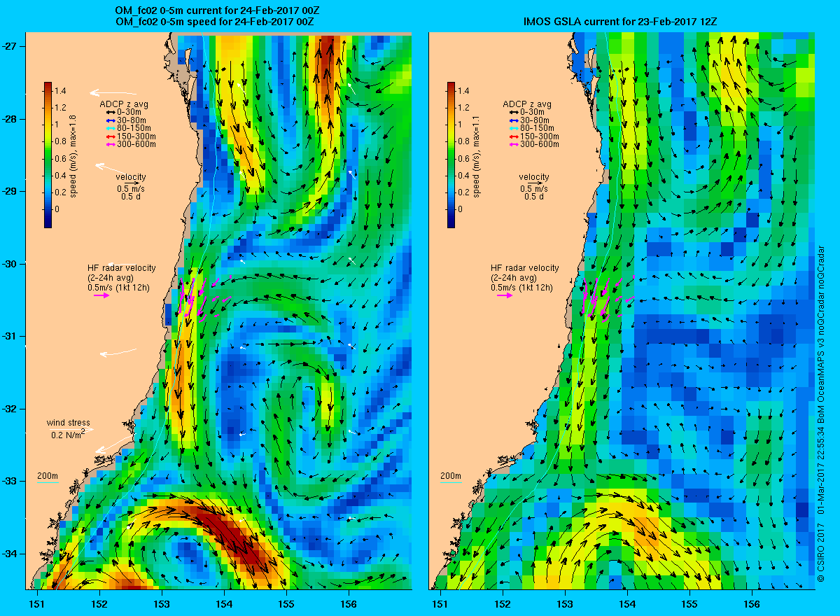The width and height of the screenshot is (840, 616).
Task: Click '151' longitude label under left panel
Action: (36, 604)
